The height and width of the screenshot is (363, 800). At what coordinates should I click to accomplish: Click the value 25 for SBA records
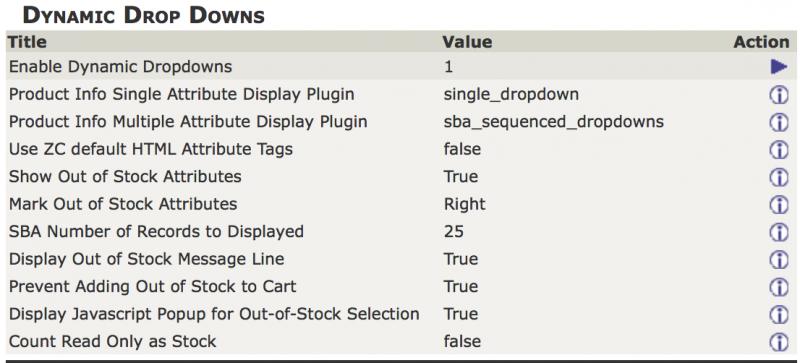454,232
